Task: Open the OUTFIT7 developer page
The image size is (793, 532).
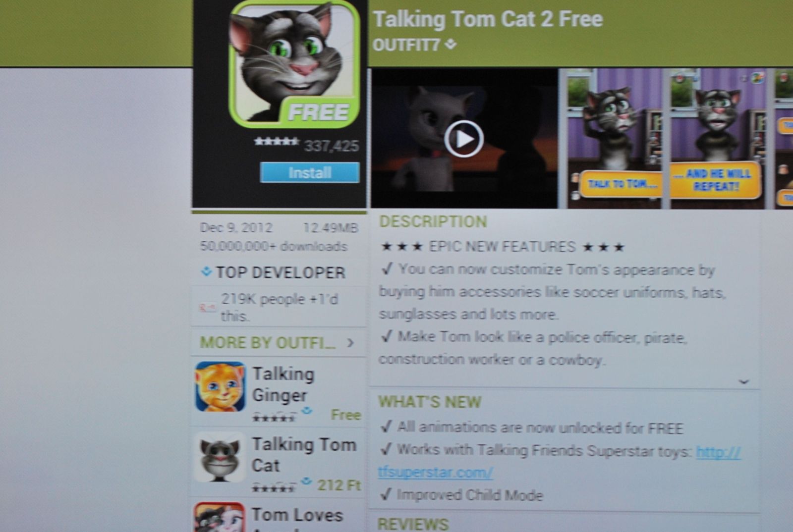Action: pos(406,45)
